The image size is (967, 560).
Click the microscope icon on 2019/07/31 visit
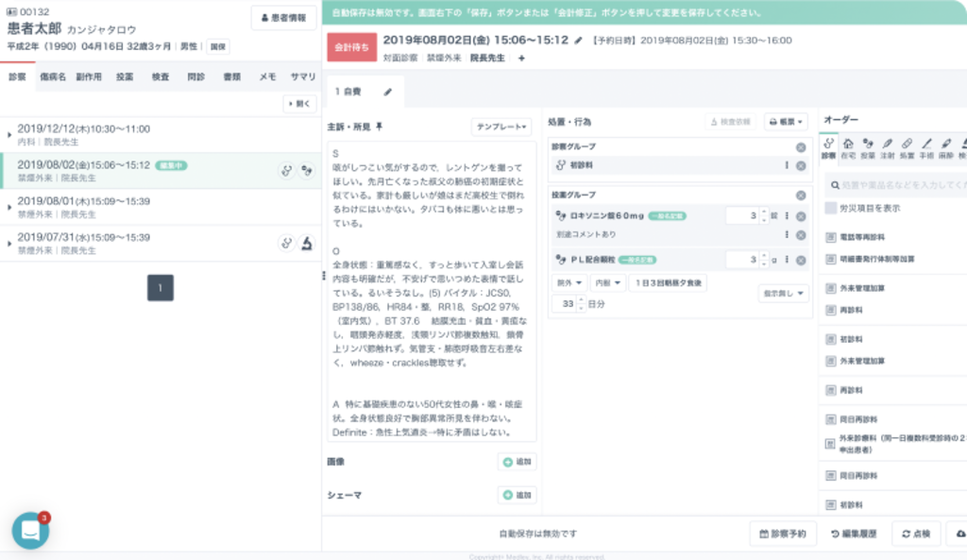307,244
